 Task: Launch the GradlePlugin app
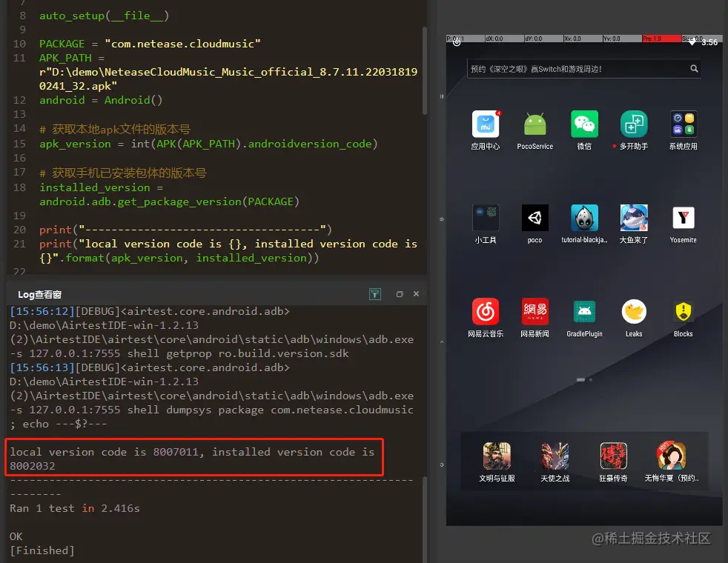pos(584,311)
